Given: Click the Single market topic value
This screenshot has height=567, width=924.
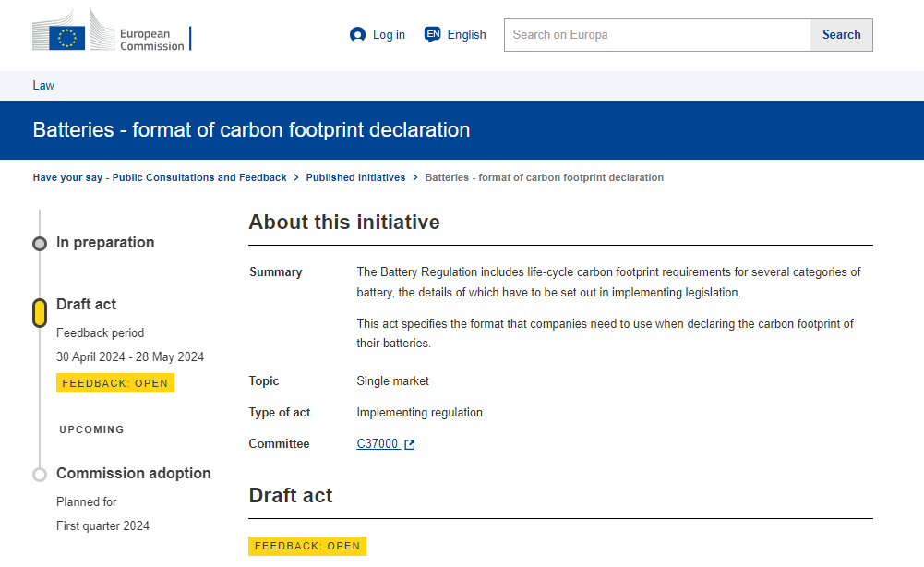Looking at the screenshot, I should click(393, 381).
